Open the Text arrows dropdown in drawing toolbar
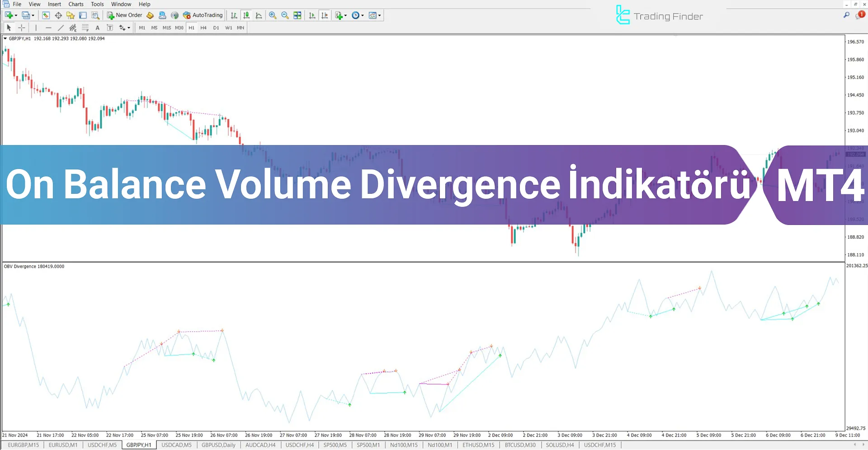This screenshot has width=868, height=450. point(123,28)
